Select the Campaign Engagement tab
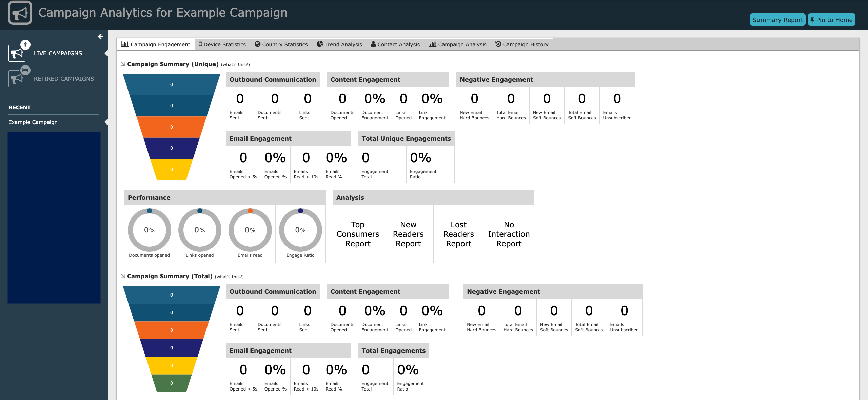This screenshot has width=868, height=400. (x=156, y=44)
